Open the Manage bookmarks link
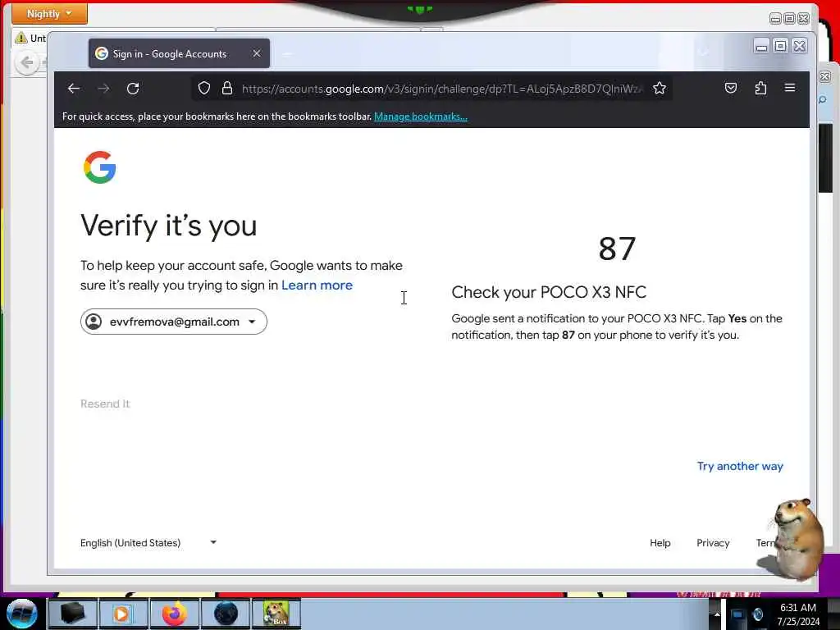 click(x=421, y=116)
